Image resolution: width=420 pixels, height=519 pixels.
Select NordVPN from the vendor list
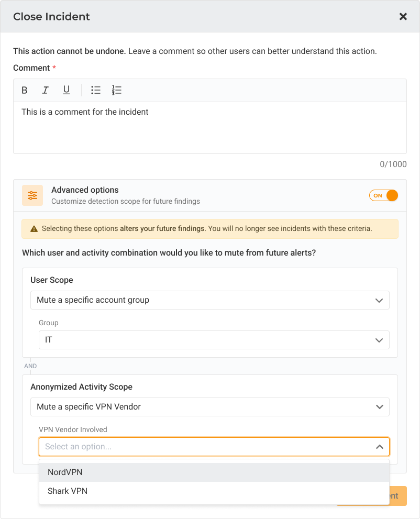(214, 472)
